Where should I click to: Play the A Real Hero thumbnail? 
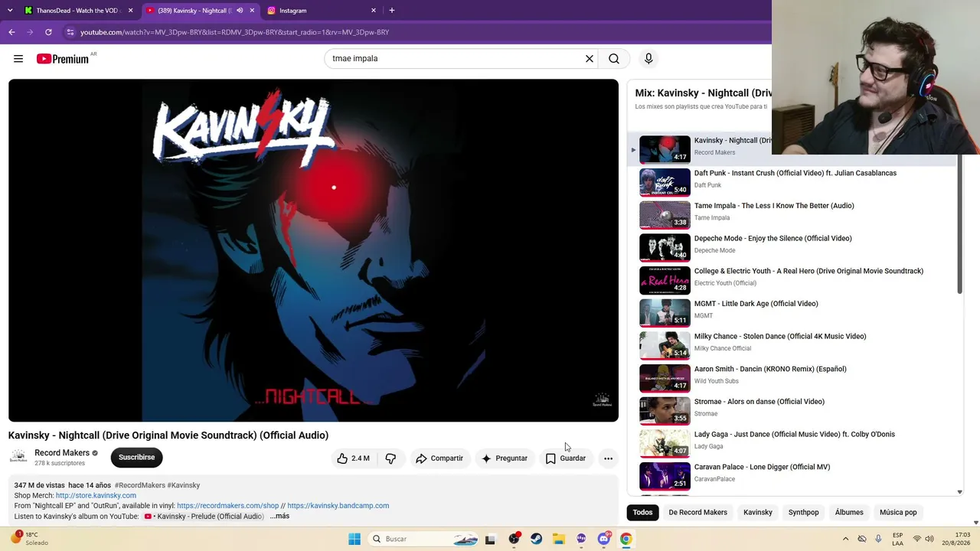pos(665,281)
